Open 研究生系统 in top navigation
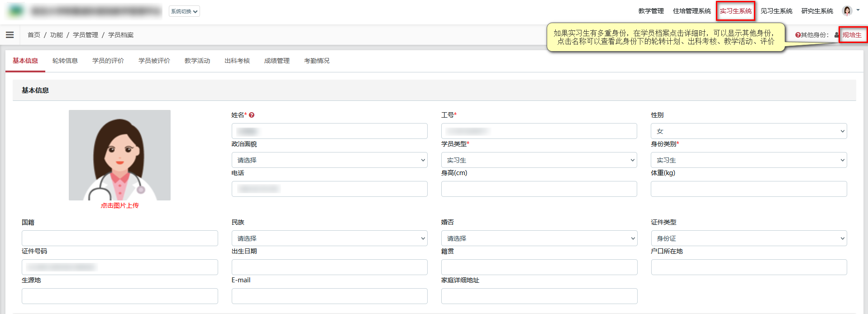Image resolution: width=868 pixels, height=314 pixels. coord(817,11)
